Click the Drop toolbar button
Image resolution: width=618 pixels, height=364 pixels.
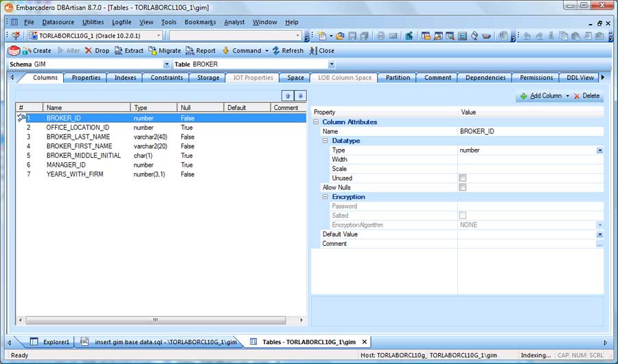(x=97, y=50)
